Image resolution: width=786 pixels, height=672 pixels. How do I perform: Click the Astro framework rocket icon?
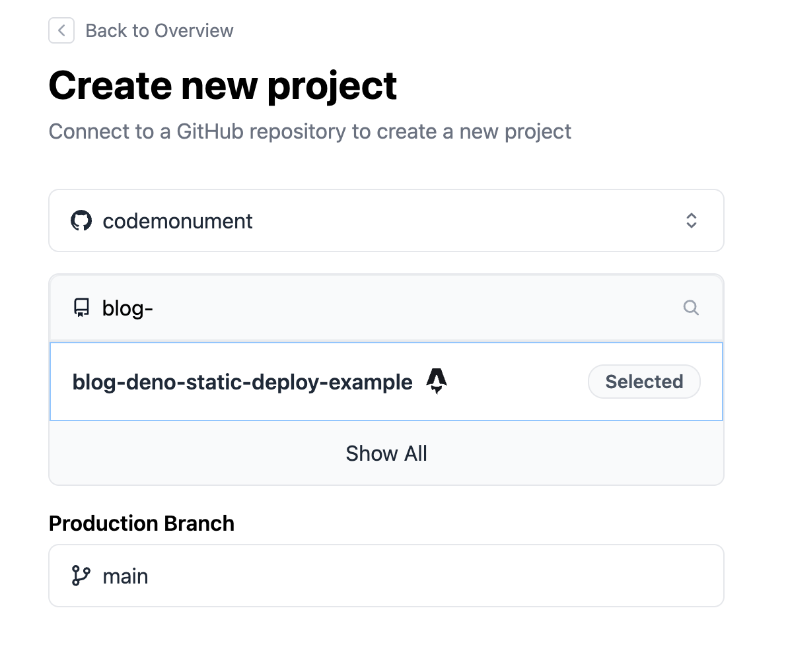pyautogui.click(x=437, y=381)
